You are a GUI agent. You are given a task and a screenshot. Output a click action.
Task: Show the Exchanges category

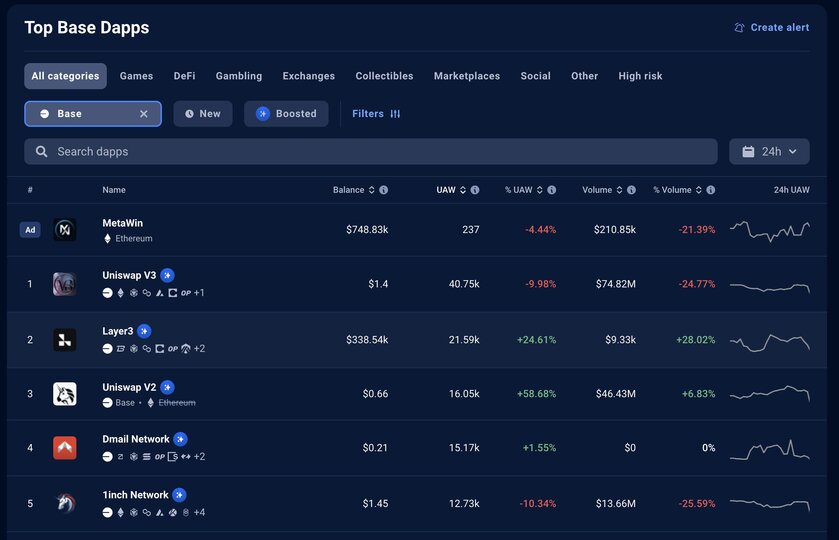pos(309,76)
